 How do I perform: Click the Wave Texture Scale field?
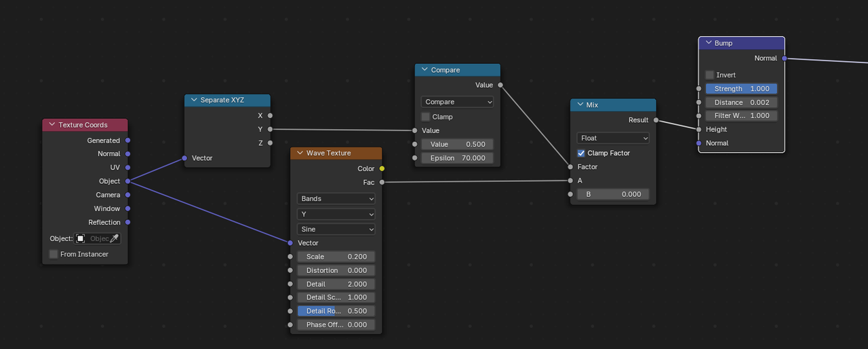click(336, 257)
